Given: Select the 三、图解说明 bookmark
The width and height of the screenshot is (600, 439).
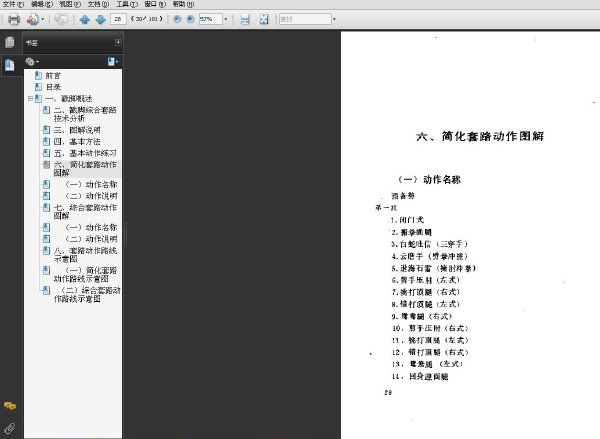Looking at the screenshot, I should (x=77, y=130).
